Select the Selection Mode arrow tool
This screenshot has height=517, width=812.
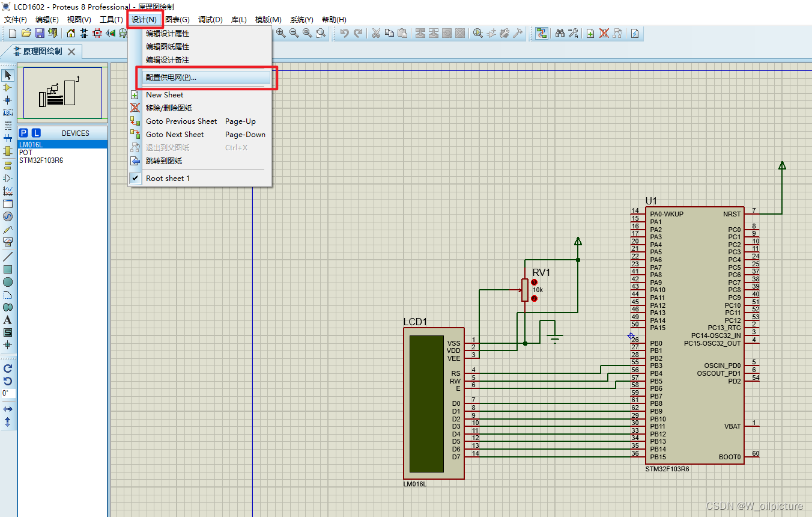coord(8,75)
